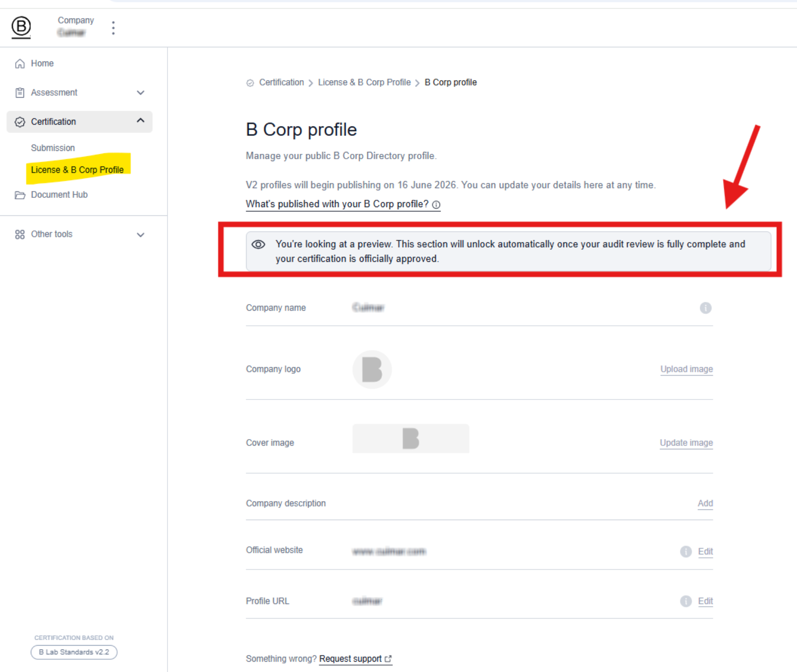
Task: Click the 'CERTIFICATION BASED ON' caption
Action: pyautogui.click(x=74, y=638)
